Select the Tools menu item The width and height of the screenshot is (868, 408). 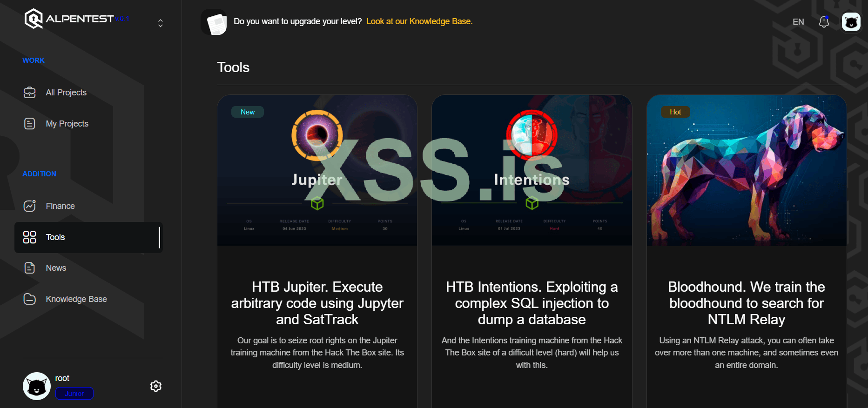pyautogui.click(x=88, y=237)
